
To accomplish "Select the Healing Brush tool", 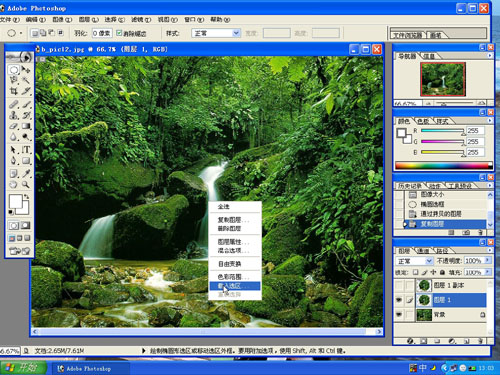I will [x=13, y=104].
